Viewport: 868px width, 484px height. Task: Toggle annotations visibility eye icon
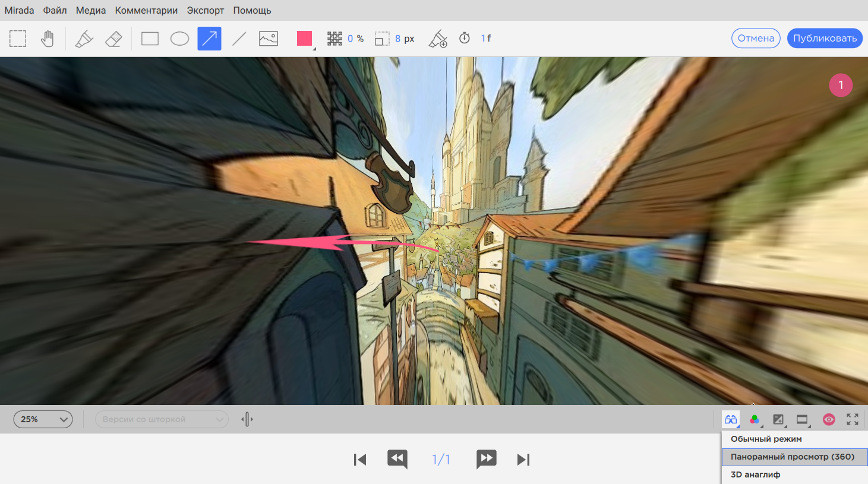(829, 419)
